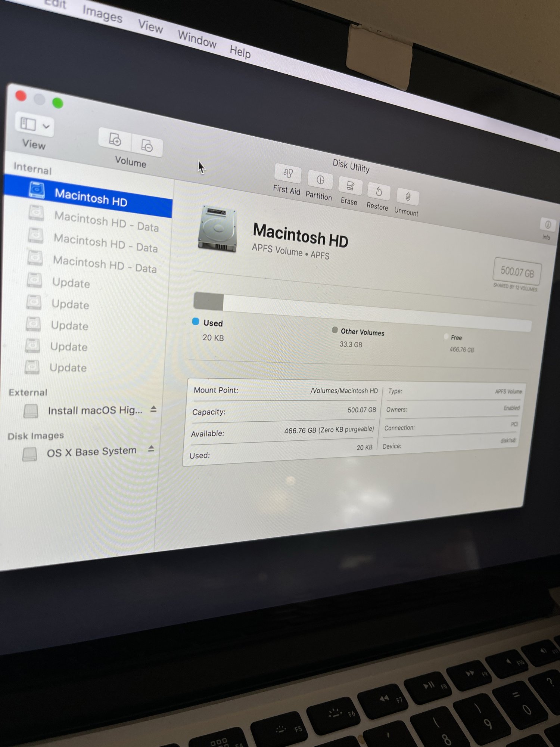Click the 'Enabled' value in the Owners row
The width and height of the screenshot is (560, 747).
(x=511, y=408)
